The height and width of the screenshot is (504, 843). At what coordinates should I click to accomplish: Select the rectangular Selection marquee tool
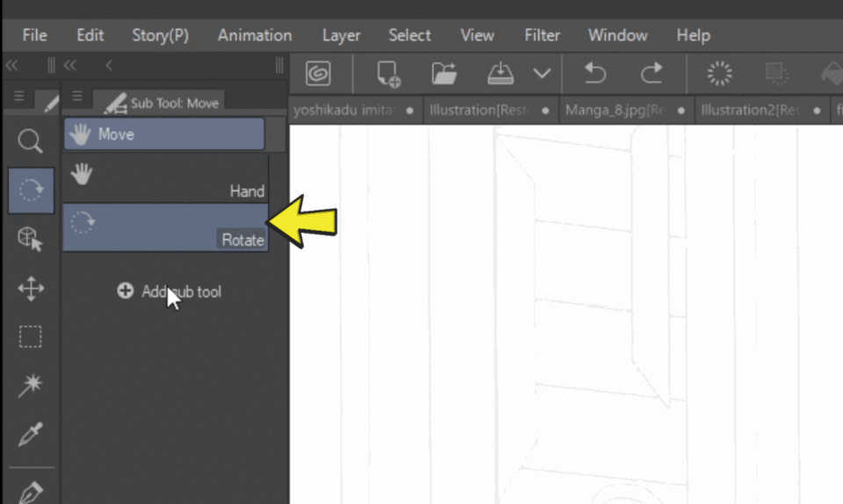point(30,337)
